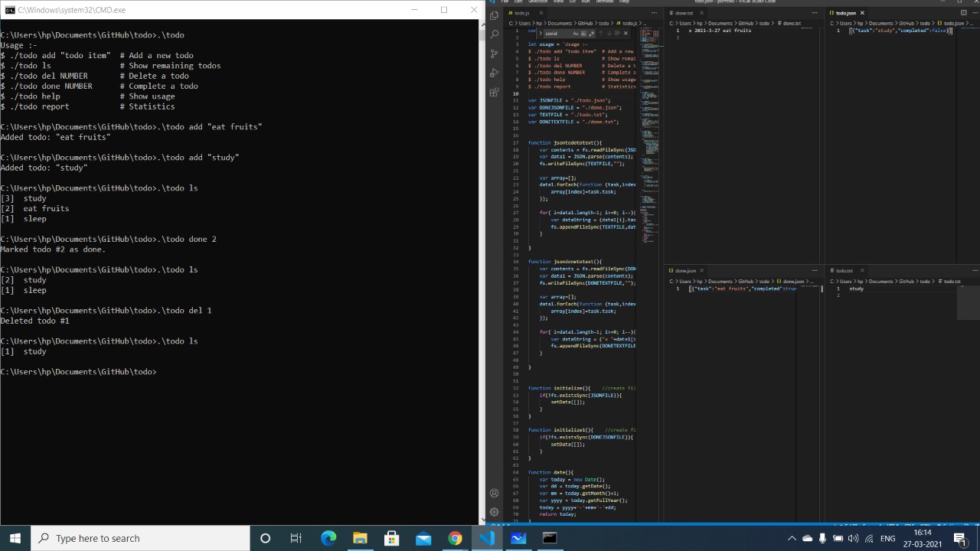Open Run and Debug view in VS Code
Screen dimensions: 980x551
[x=495, y=73]
